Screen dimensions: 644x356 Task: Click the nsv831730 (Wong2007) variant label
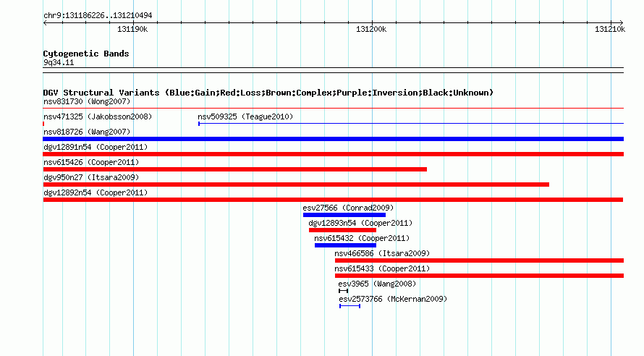click(87, 101)
